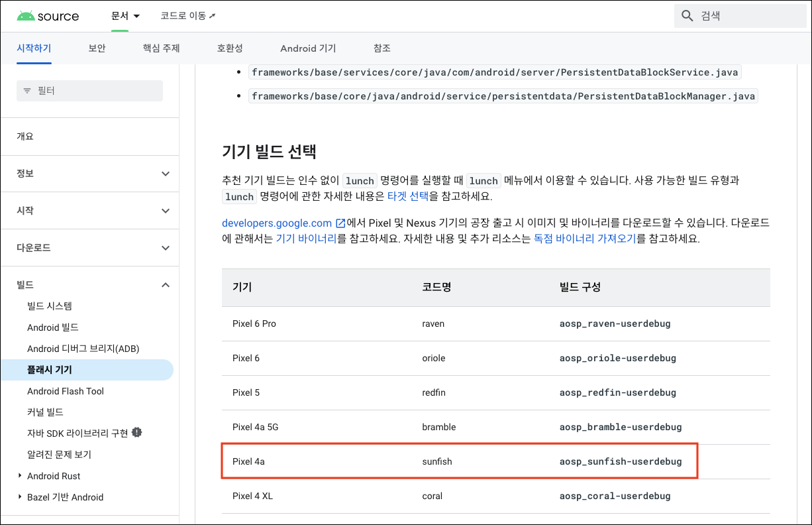Open the 문서 dropdown menu
This screenshot has width=812, height=525.
[x=126, y=16]
